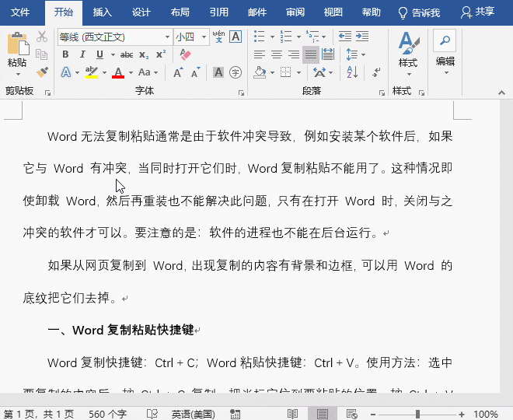Toggle superscript formatting

point(161,54)
